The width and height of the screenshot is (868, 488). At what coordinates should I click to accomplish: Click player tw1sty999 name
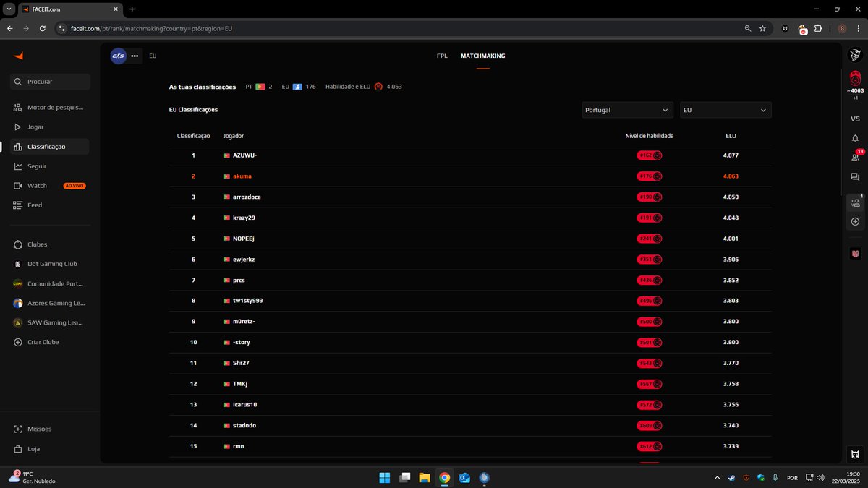(x=247, y=301)
